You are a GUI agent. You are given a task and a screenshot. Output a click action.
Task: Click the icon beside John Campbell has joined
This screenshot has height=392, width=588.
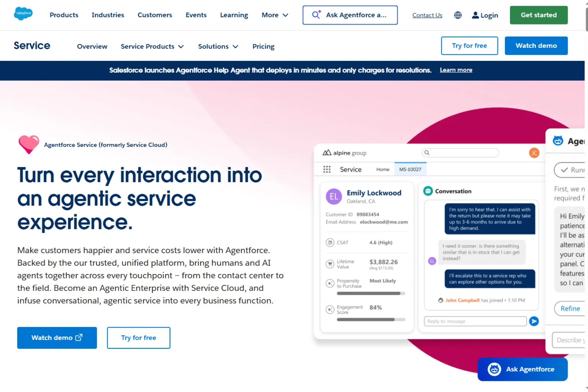tap(441, 301)
